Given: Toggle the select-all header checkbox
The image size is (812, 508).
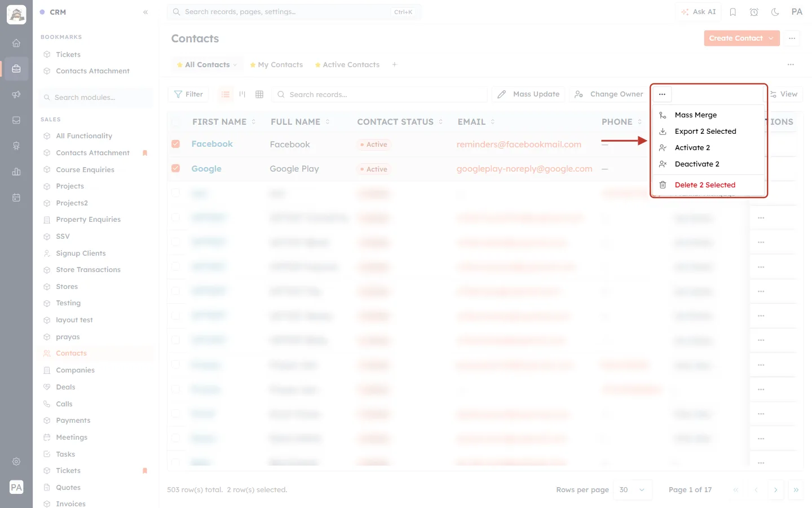Looking at the screenshot, I should tap(176, 121).
